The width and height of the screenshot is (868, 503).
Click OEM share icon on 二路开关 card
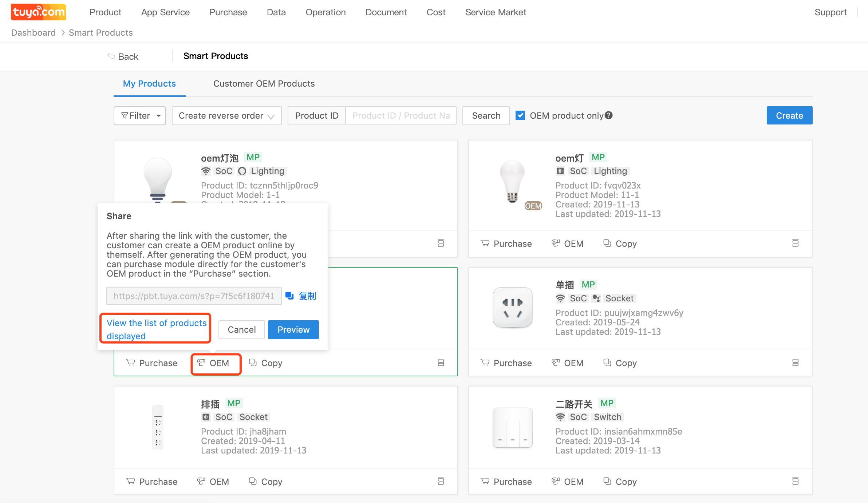[556, 481]
